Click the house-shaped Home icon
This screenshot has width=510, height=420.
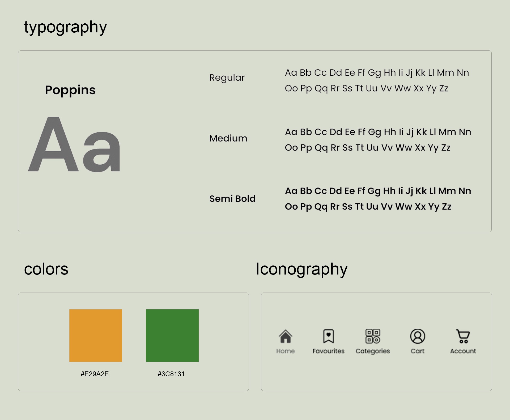click(x=286, y=336)
